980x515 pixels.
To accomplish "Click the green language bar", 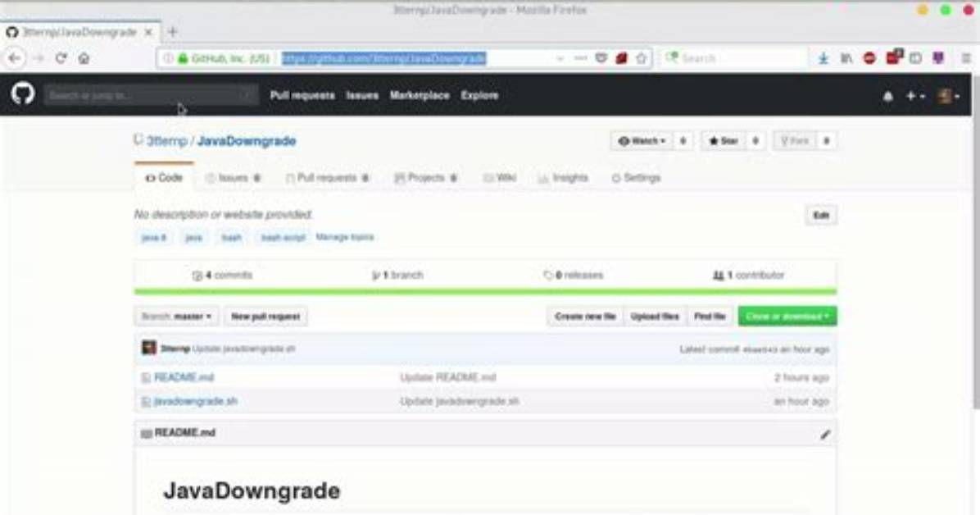I will pyautogui.click(x=485, y=292).
